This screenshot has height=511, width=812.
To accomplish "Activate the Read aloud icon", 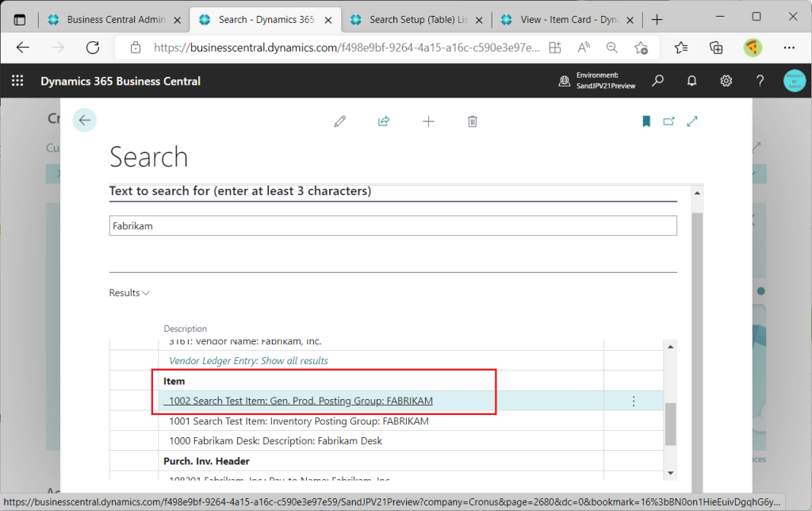I will click(x=584, y=48).
